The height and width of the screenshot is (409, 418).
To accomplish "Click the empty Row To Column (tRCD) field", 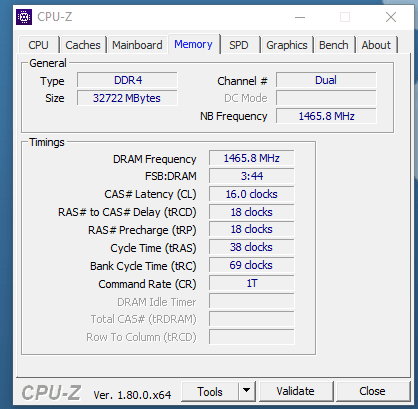I will click(252, 337).
